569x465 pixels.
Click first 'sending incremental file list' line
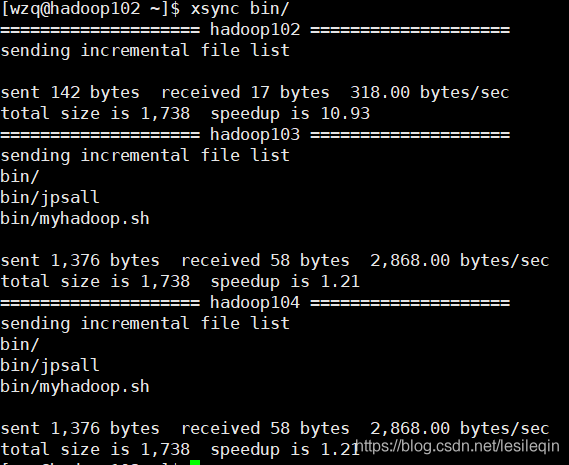point(145,51)
